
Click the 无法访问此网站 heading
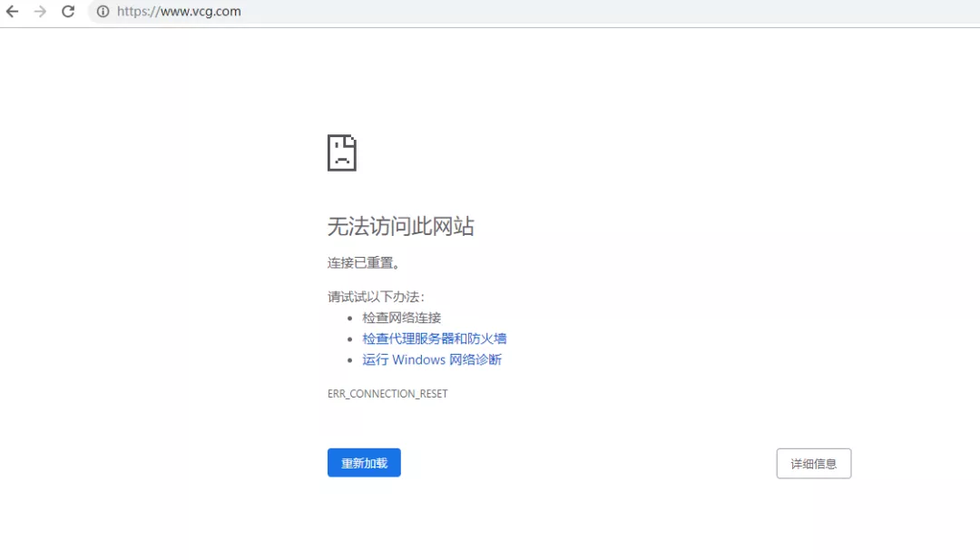(x=400, y=226)
